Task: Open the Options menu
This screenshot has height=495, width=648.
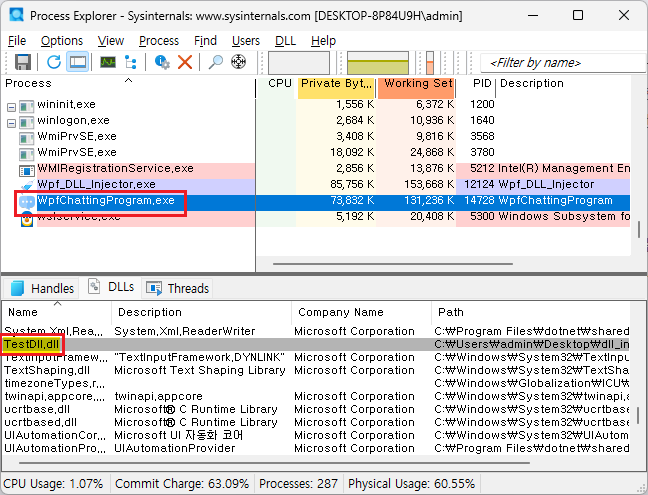Action: pos(62,40)
